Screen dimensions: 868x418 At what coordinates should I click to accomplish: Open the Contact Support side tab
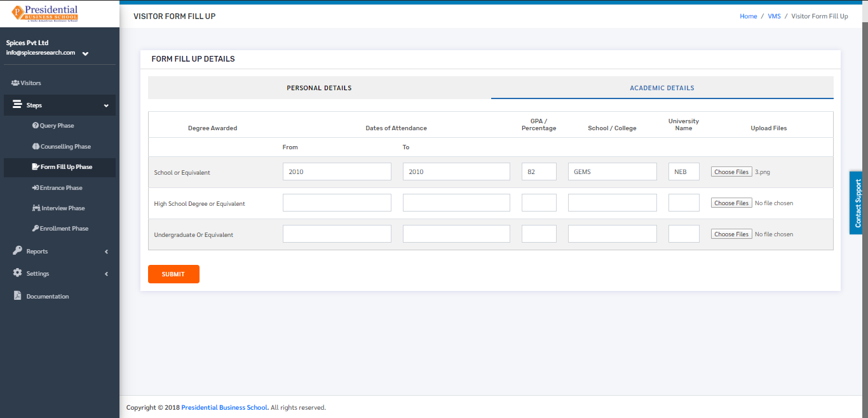[x=858, y=203]
